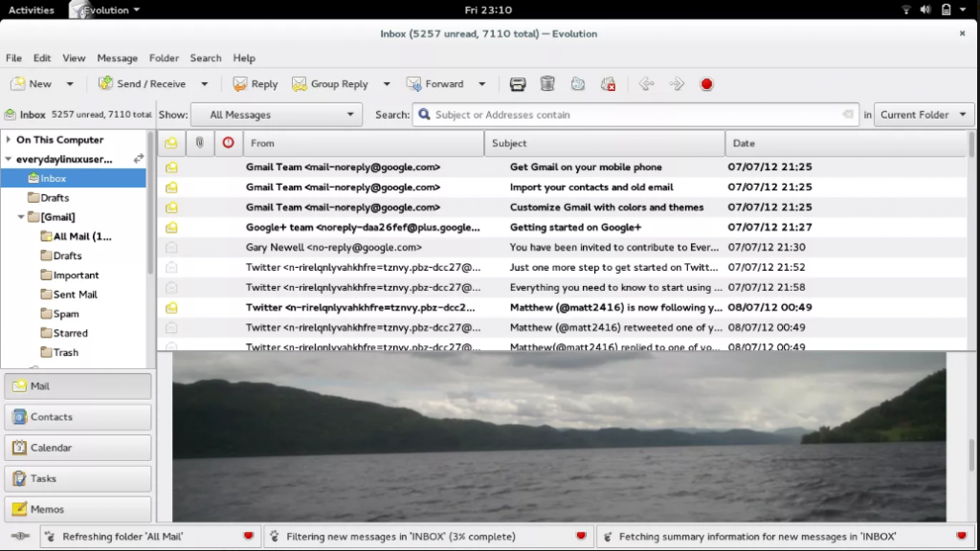Switch to the Tasks view
The height and width of the screenshot is (551, 980).
coord(78,478)
